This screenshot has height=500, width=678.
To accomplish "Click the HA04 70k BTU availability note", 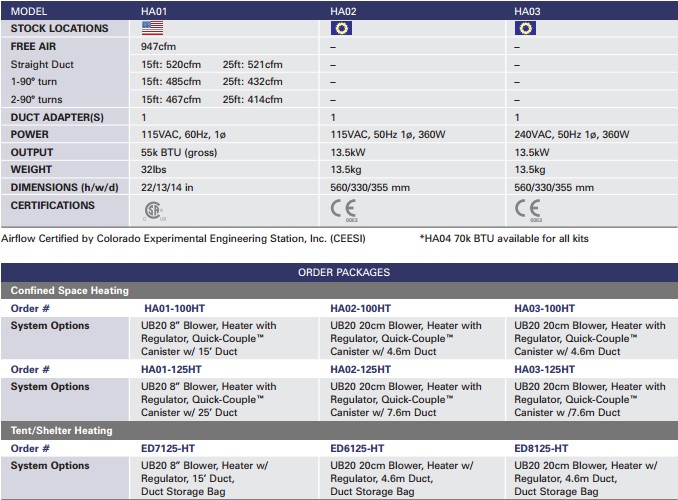I will [504, 238].
